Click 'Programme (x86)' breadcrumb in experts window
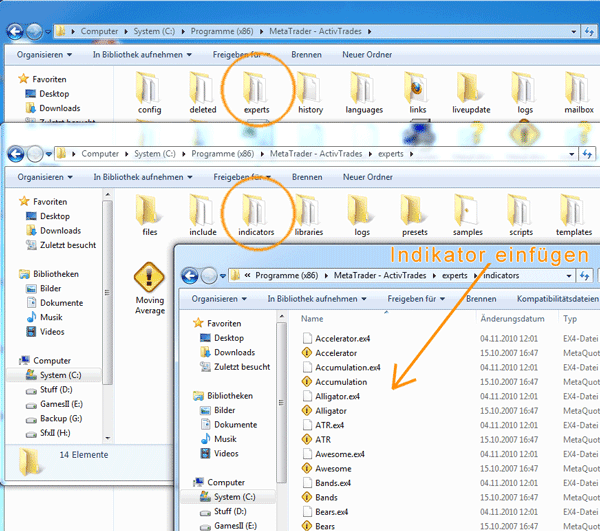The image size is (600, 531). (223, 154)
